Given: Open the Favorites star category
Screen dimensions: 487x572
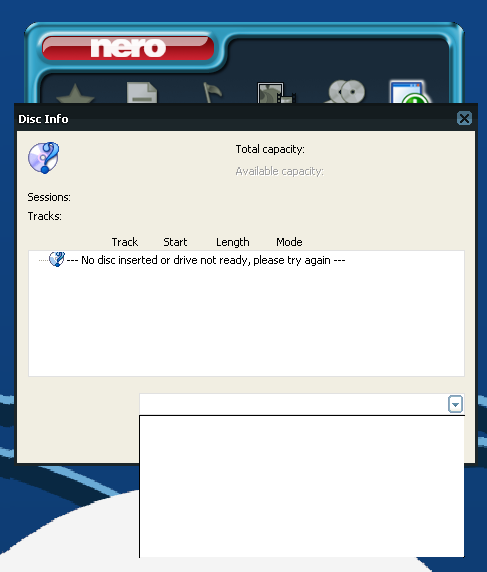Looking at the screenshot, I should [75, 94].
